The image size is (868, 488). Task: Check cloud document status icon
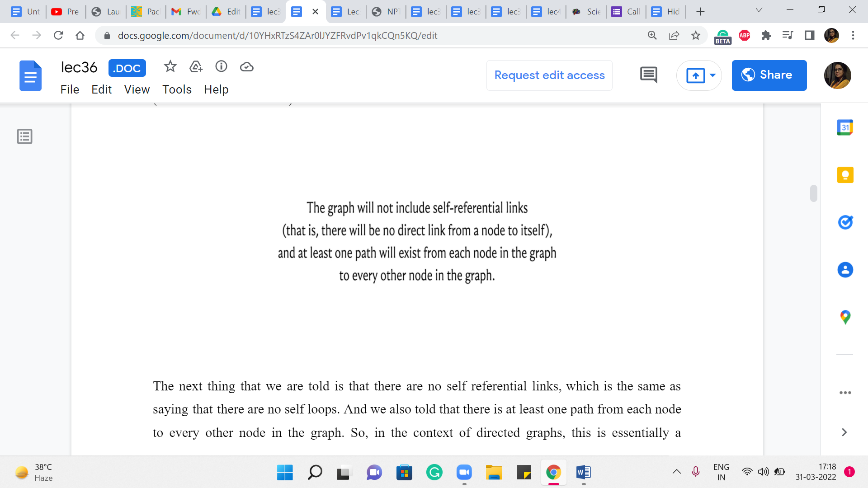[x=246, y=67]
